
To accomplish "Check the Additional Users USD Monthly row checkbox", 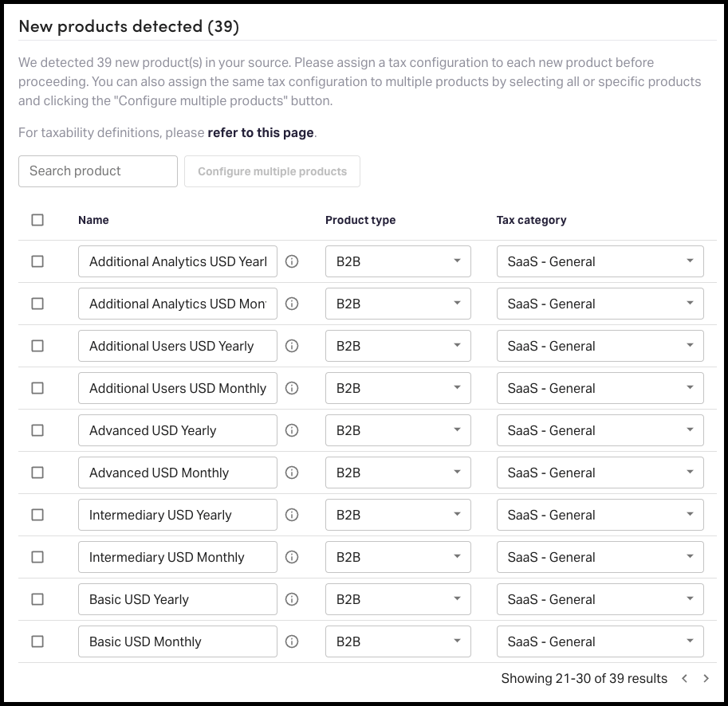I will click(x=37, y=388).
